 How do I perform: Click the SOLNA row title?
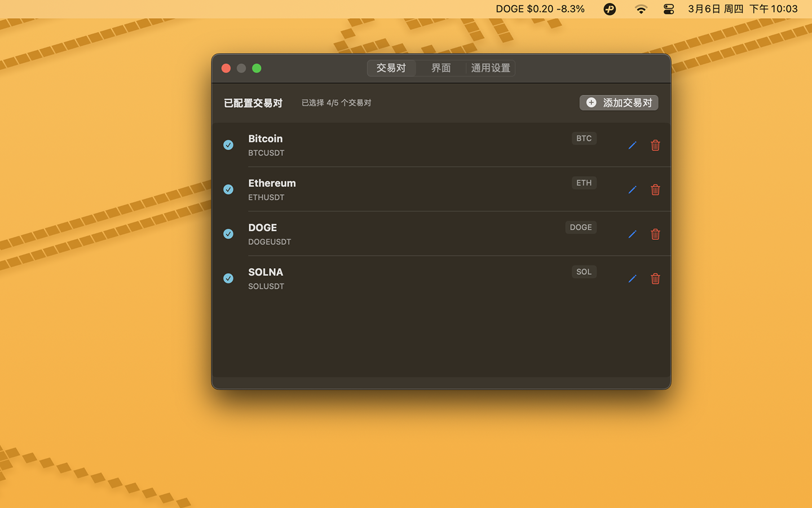coord(266,272)
